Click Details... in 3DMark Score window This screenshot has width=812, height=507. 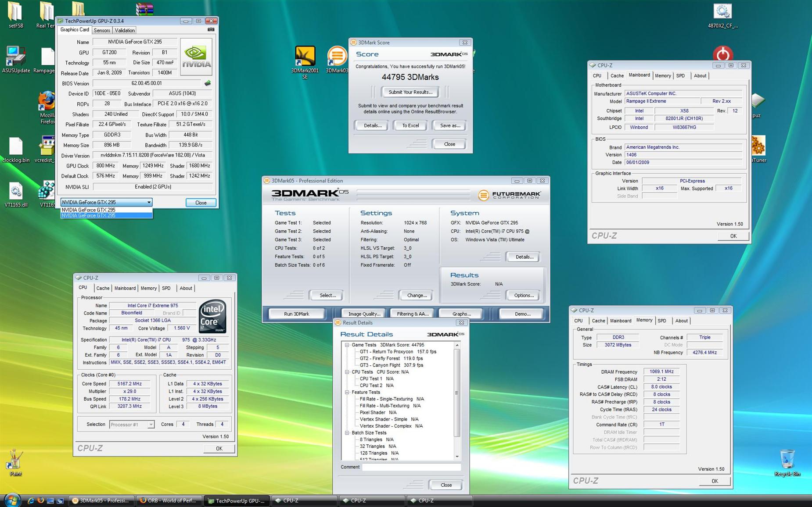(372, 125)
